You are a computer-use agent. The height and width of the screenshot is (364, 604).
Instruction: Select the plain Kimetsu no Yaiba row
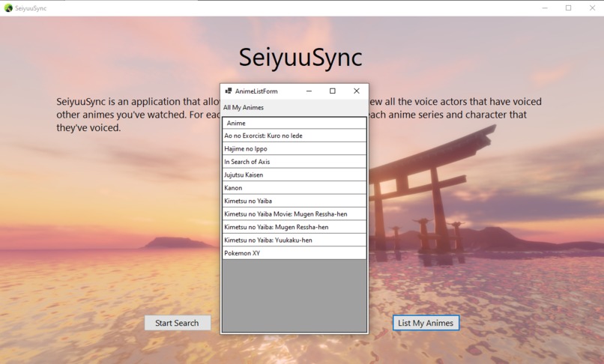pos(295,201)
